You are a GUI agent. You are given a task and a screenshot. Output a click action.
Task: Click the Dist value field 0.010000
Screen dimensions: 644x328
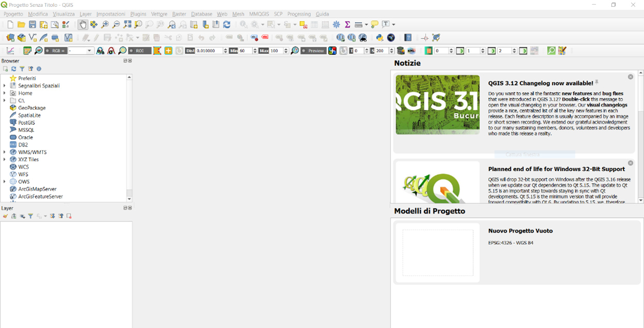(209, 51)
